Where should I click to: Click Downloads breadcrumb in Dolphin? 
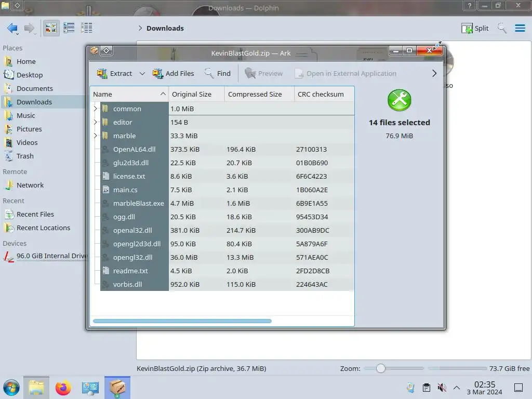tap(165, 28)
